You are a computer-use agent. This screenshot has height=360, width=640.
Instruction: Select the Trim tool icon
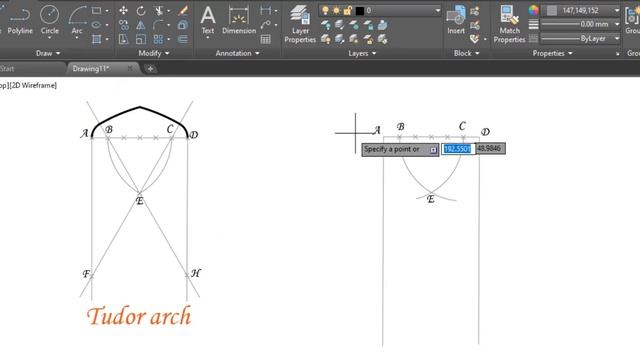pyautogui.click(x=159, y=11)
